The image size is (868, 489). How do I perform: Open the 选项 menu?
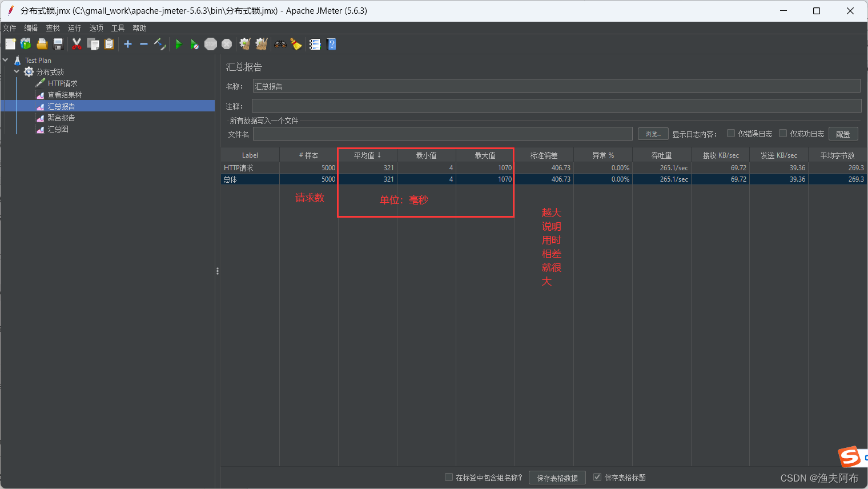click(96, 28)
